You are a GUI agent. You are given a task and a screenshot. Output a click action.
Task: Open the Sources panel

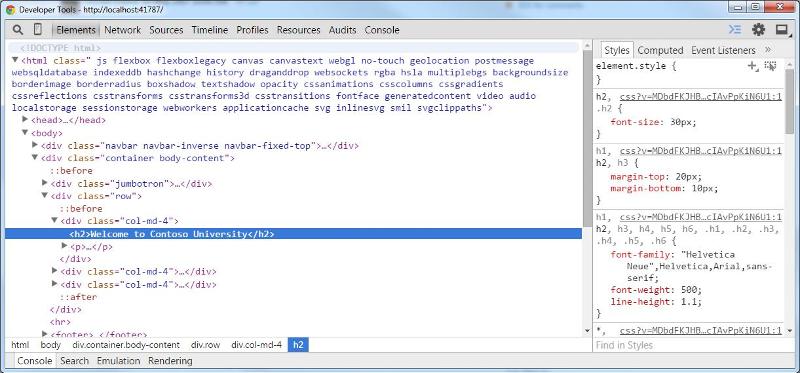166,30
